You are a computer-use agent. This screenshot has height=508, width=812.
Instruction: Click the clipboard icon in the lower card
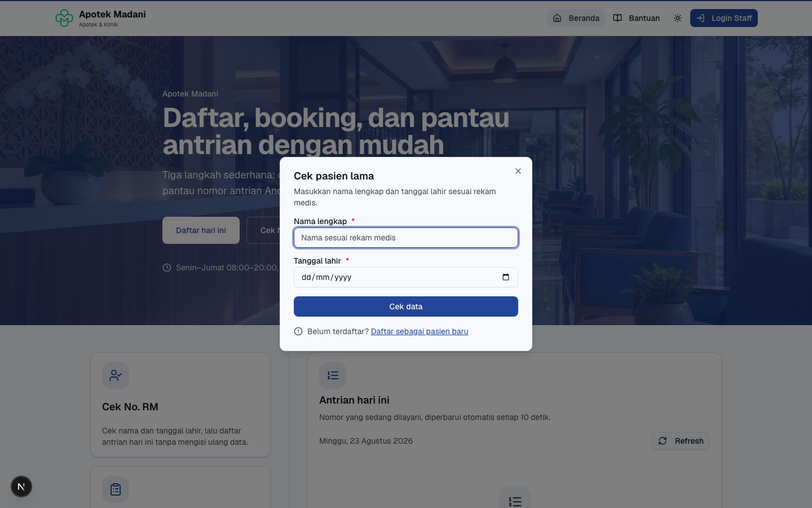tap(116, 489)
